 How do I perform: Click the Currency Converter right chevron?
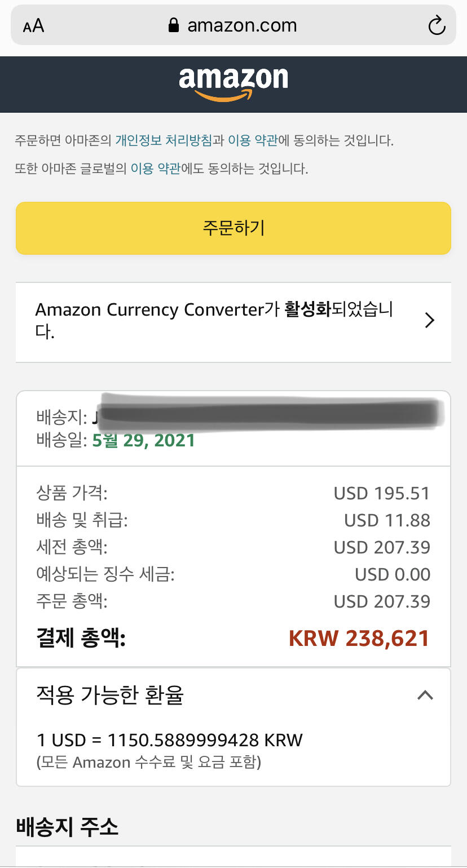(x=430, y=321)
